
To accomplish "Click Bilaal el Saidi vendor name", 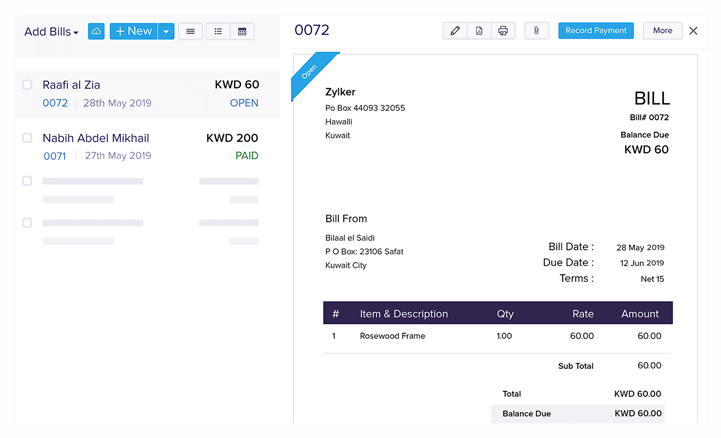I will (x=350, y=238).
